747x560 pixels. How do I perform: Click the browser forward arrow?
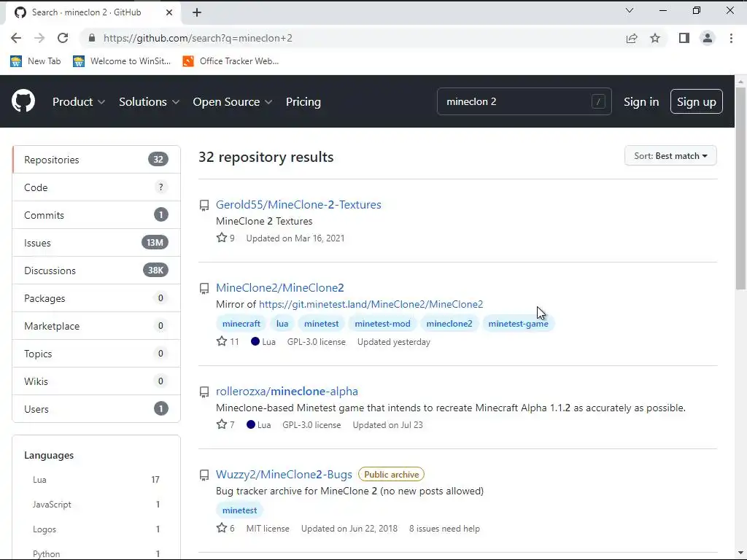[39, 38]
